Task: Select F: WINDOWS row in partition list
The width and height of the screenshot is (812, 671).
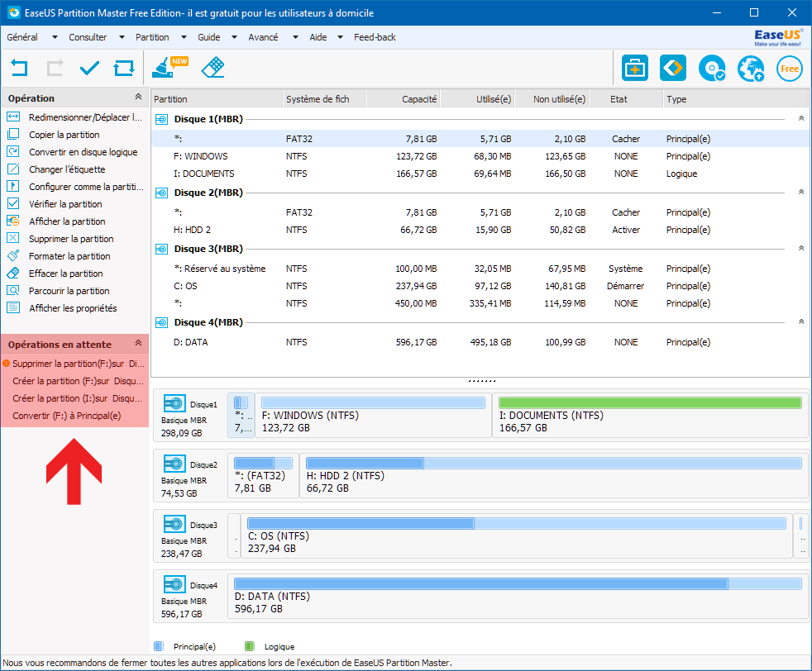Action: (480, 156)
